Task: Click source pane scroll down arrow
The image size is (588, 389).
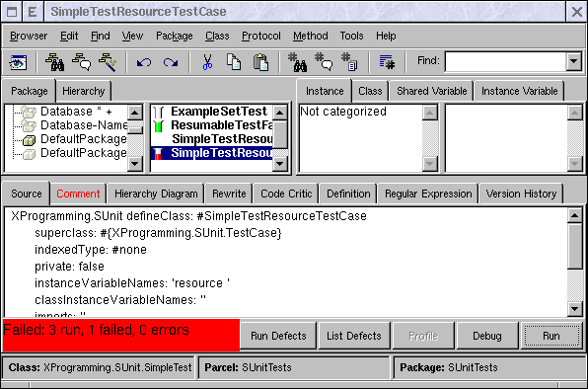Action: click(574, 309)
